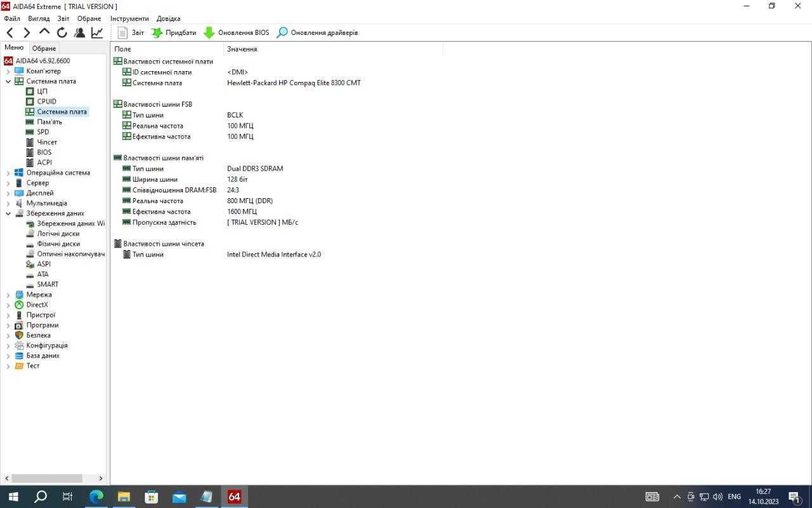812x508 pixels.
Task: Click the Поле column header
Action: coord(167,49)
